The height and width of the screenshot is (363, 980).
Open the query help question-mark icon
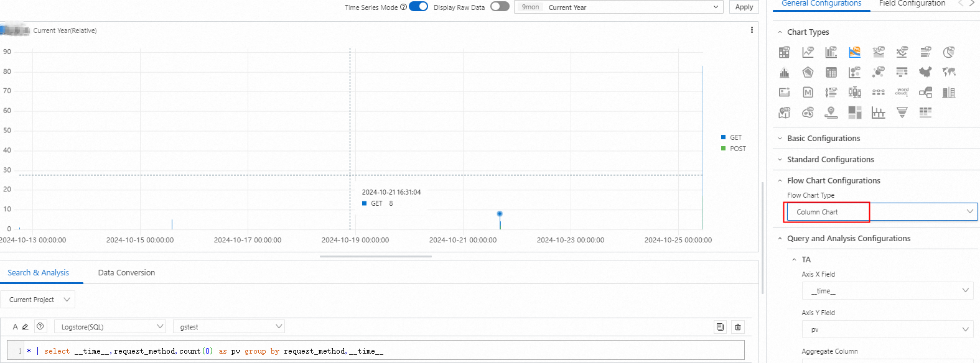click(40, 326)
